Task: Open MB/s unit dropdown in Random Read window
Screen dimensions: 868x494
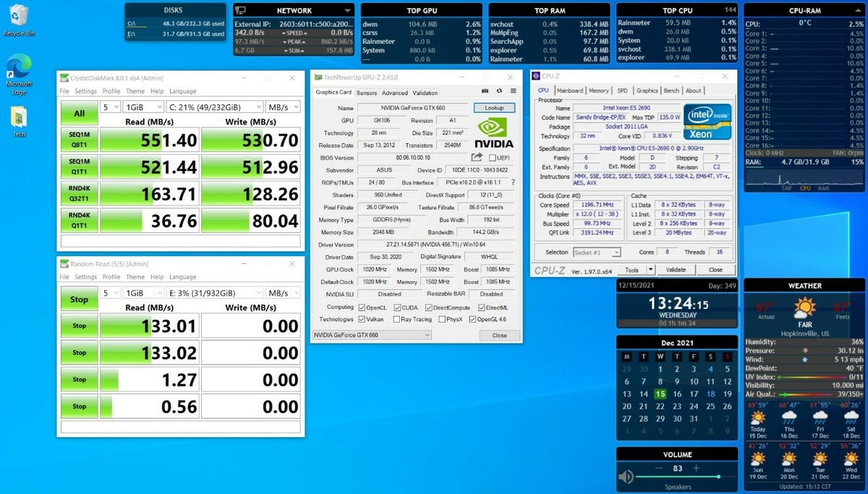Action: [x=282, y=293]
